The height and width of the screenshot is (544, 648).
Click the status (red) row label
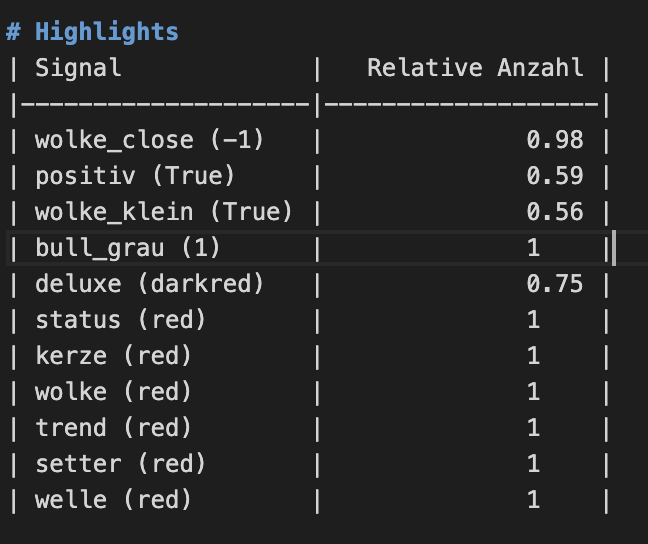pos(121,320)
